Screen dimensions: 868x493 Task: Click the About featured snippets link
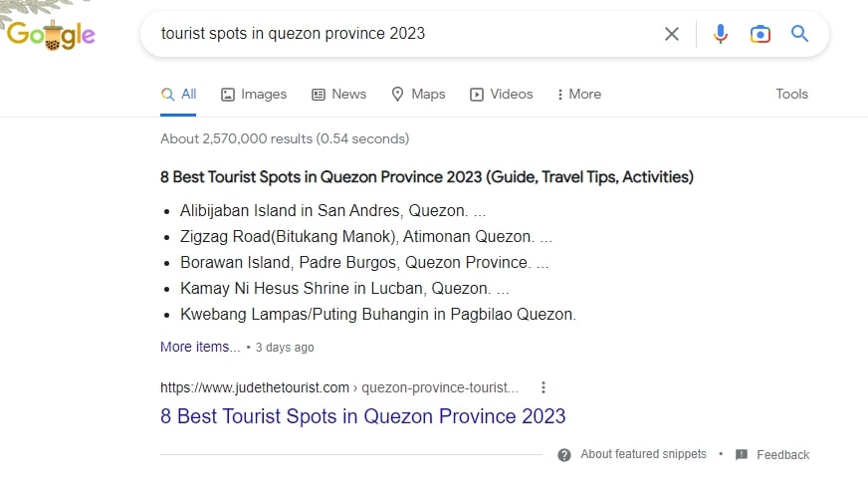tap(643, 454)
